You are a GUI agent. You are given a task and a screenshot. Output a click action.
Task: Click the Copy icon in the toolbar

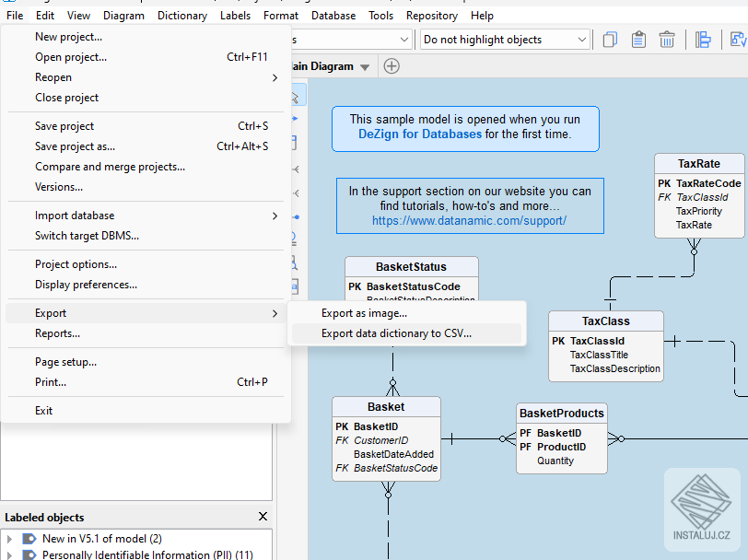tap(610, 40)
